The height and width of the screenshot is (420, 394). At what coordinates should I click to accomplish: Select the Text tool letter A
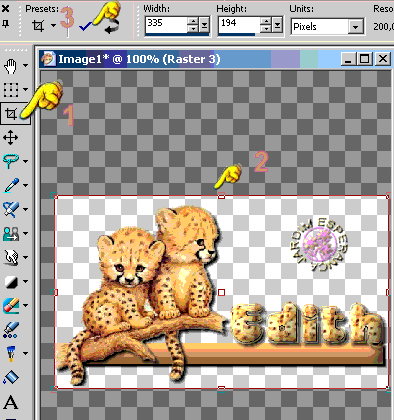pyautogui.click(x=11, y=402)
